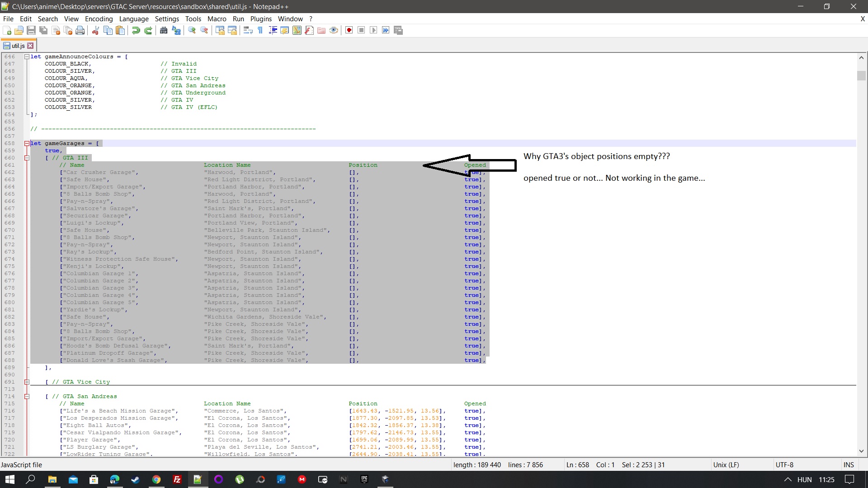
Task: Toggle the Monitoring eye icon
Action: click(x=334, y=30)
